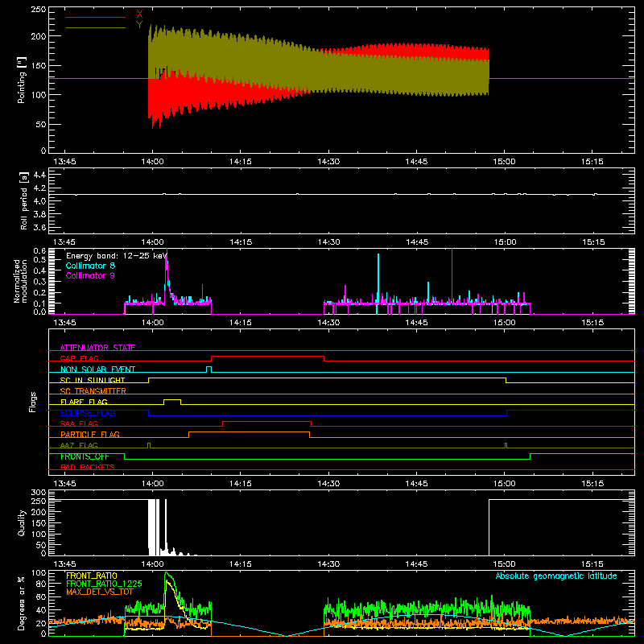Click the 'Flags' y-axis title

click(x=32, y=402)
